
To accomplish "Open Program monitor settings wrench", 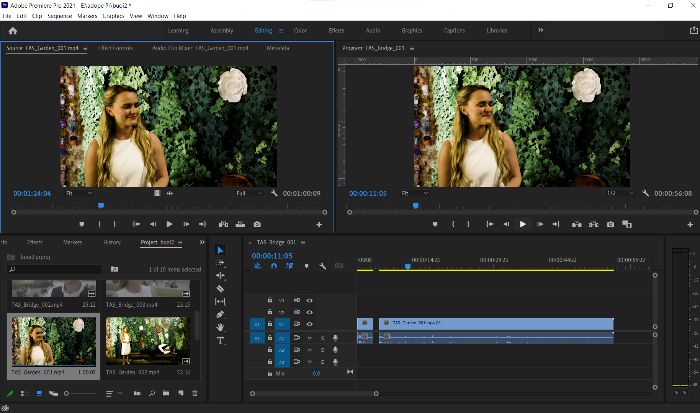I will (x=646, y=193).
